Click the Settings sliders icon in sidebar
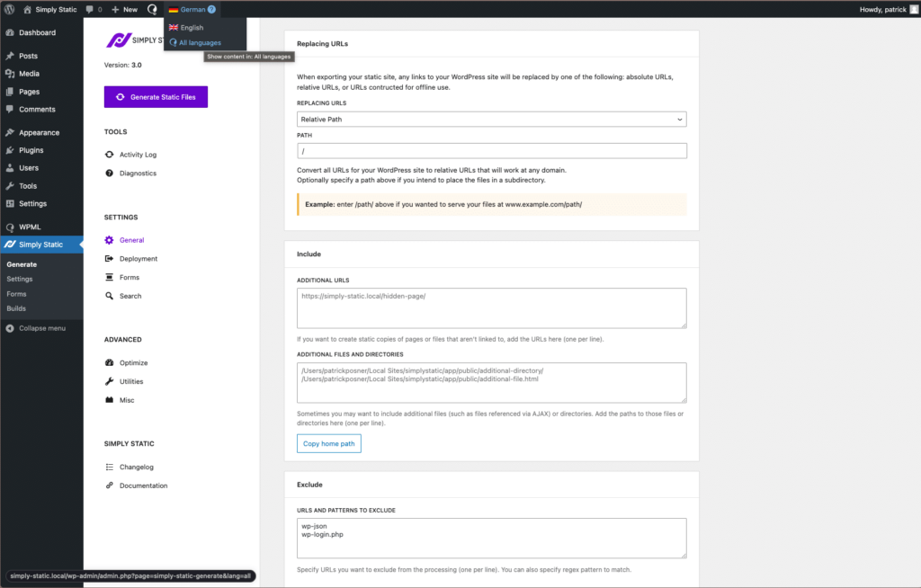Screen dimensions: 921x588 [10, 204]
